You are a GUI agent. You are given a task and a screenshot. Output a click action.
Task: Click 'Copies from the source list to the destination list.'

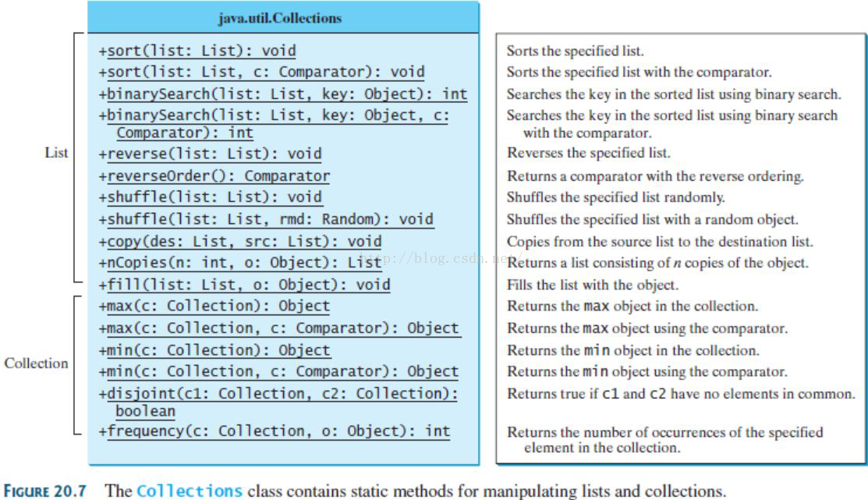coord(660,241)
